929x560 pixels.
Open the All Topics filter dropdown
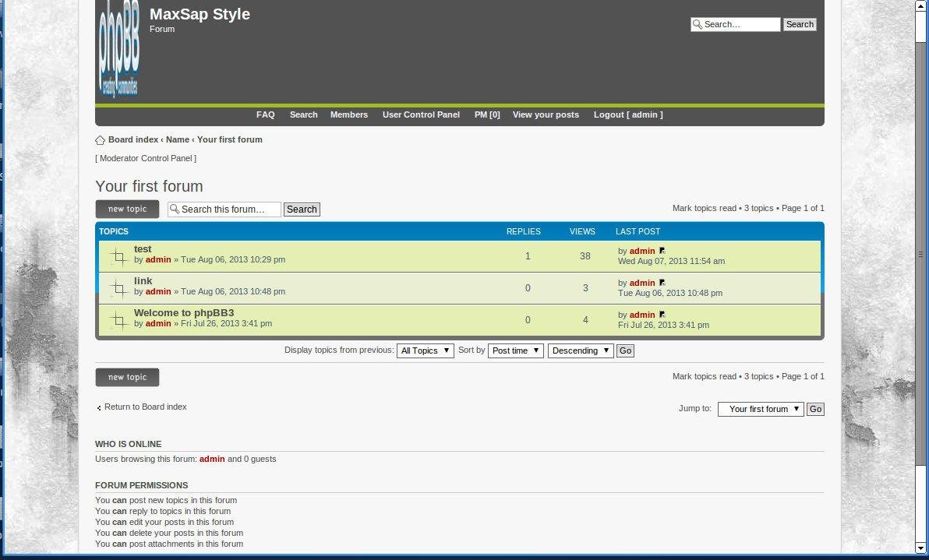pyautogui.click(x=425, y=350)
